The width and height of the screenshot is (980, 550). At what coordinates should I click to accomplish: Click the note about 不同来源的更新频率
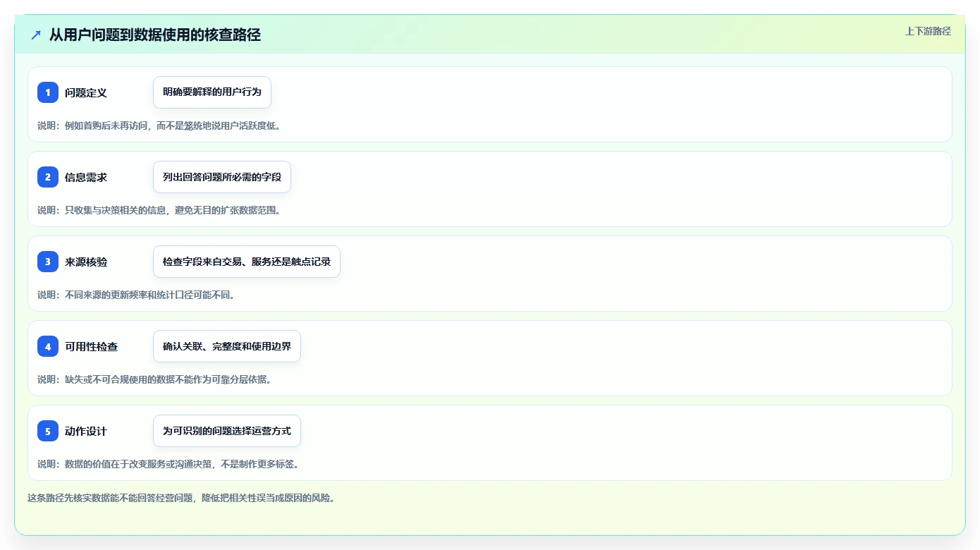pyautogui.click(x=136, y=295)
